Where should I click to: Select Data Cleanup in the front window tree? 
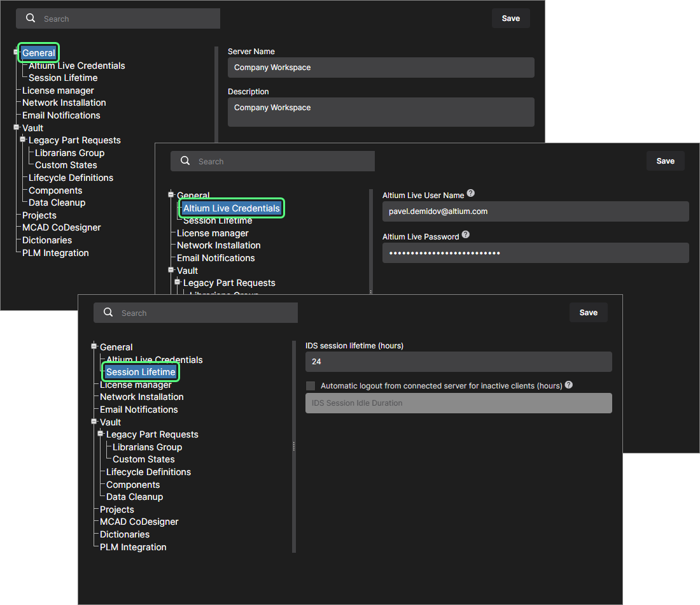coord(134,497)
